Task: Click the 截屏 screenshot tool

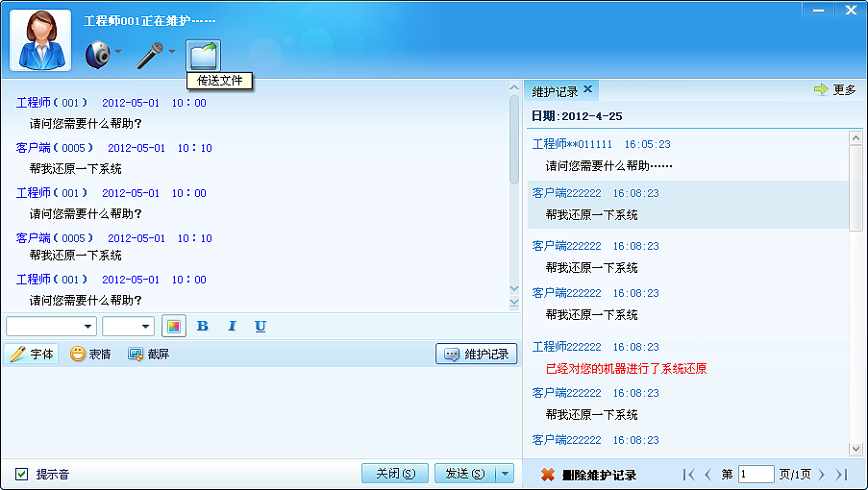Action: [x=148, y=354]
